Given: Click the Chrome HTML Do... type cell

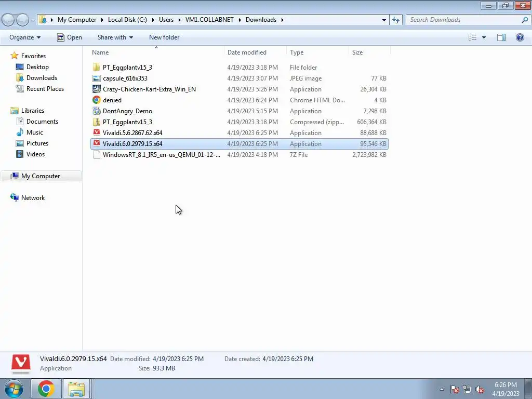Looking at the screenshot, I should 317,100.
